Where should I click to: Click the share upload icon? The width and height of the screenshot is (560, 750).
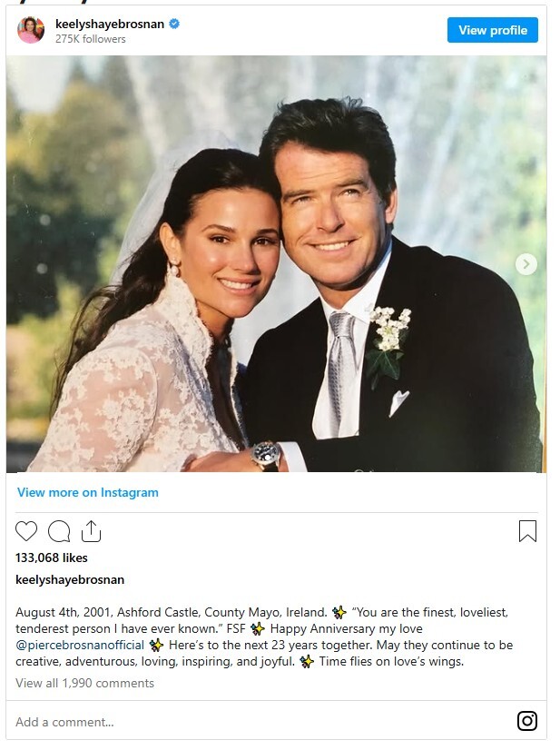(91, 531)
